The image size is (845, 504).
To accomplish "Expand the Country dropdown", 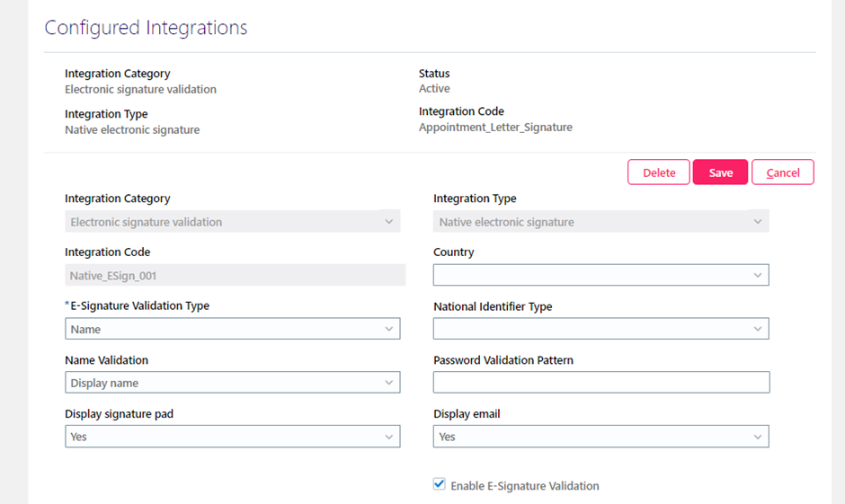I will coord(600,275).
